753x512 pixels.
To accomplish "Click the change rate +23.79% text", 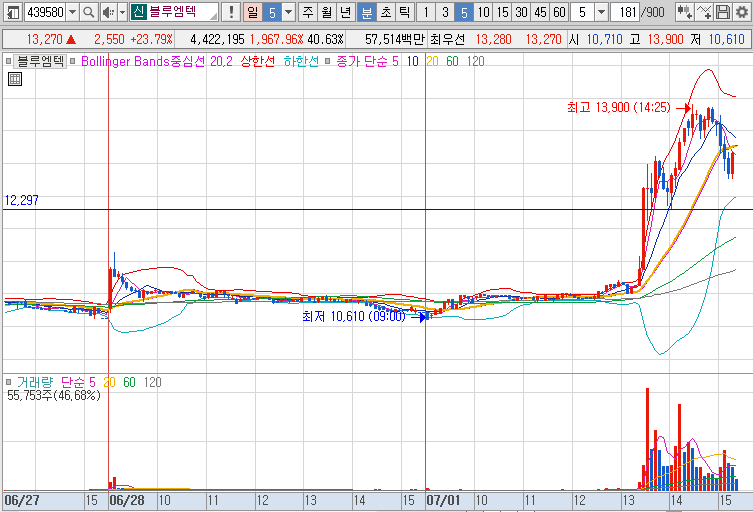I will pos(151,39).
